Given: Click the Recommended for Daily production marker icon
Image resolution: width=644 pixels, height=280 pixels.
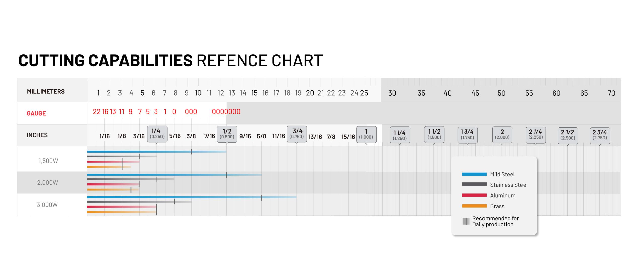Looking at the screenshot, I should (x=466, y=221).
